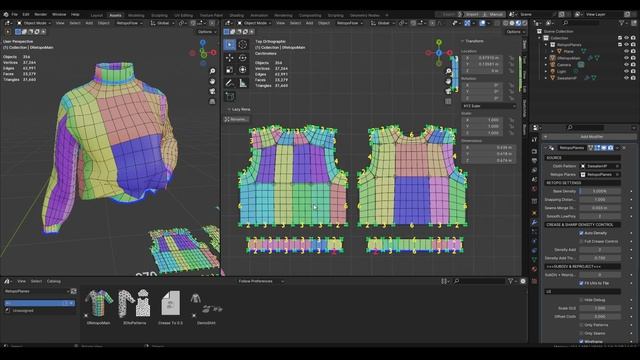Open the Modifier wrench properties tab
Viewport: 640px width, 360px height.
point(534,222)
